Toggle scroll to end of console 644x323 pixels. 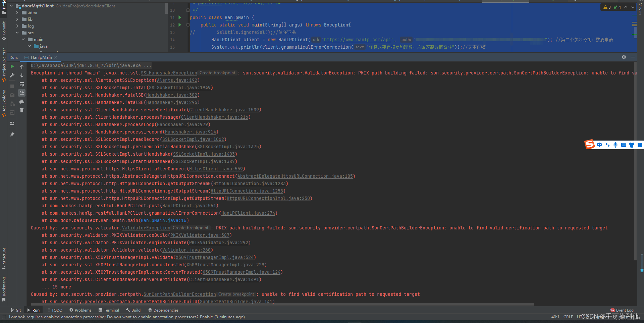click(x=22, y=93)
